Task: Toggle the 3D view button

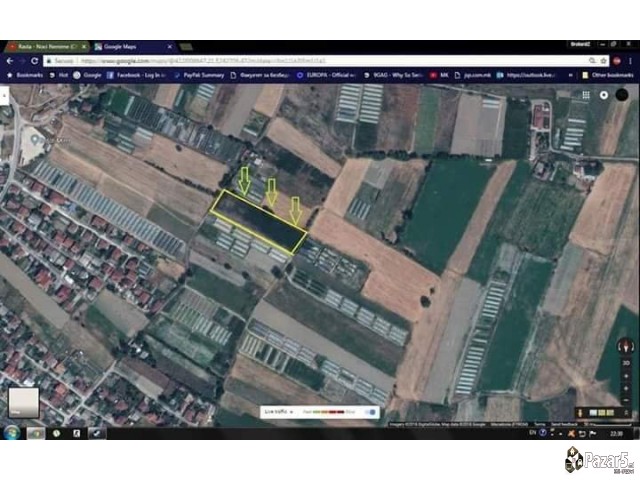Action: coord(627,361)
